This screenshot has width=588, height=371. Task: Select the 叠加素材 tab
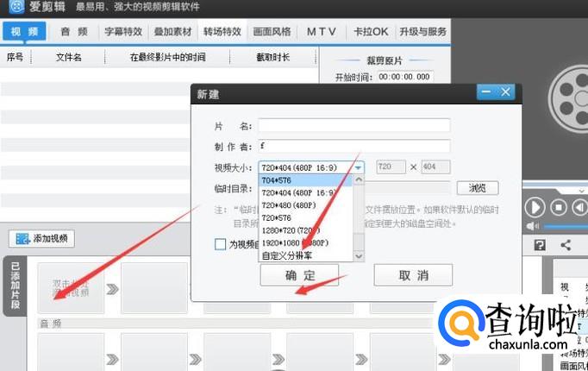click(x=173, y=32)
